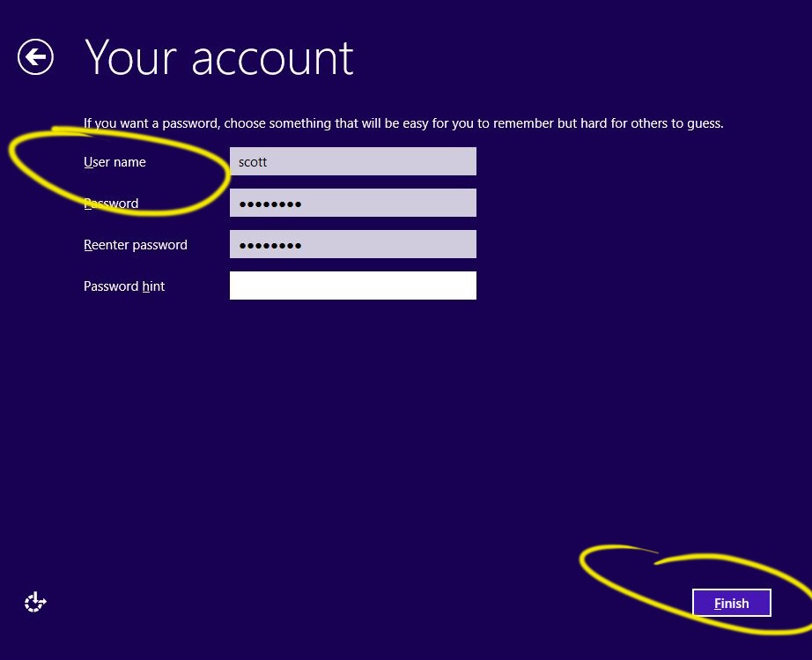Click the password guidance sentence text
Screen dimensions: 812x660
click(x=403, y=123)
